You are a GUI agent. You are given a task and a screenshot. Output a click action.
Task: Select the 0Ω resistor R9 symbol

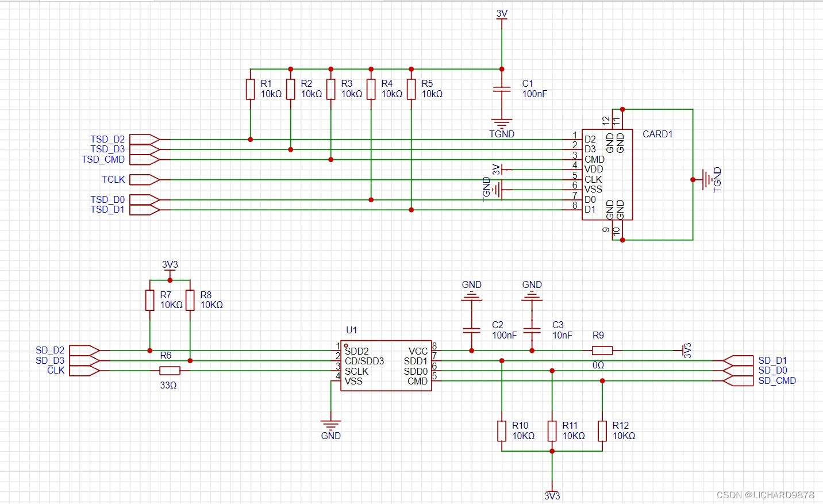[x=602, y=351]
